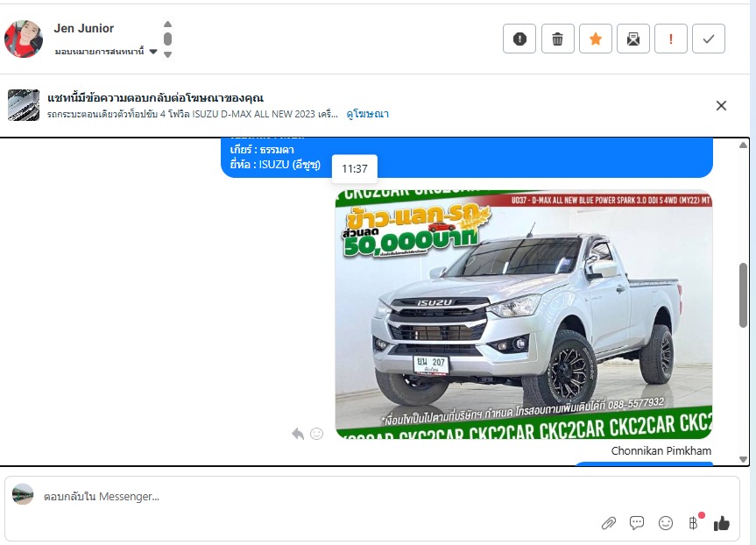The image size is (756, 545).
Task: Flag conversation as priority exclamation icon
Action: 671,39
